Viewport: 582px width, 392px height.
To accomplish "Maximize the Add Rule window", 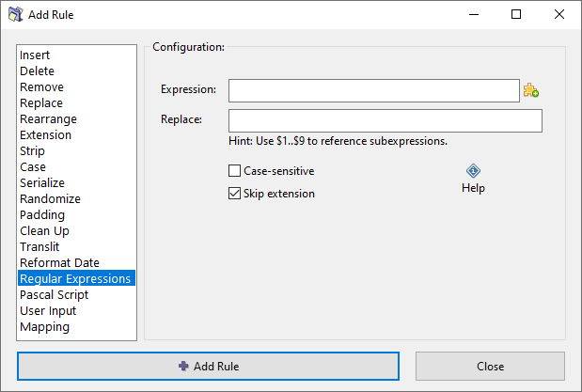I will click(516, 15).
